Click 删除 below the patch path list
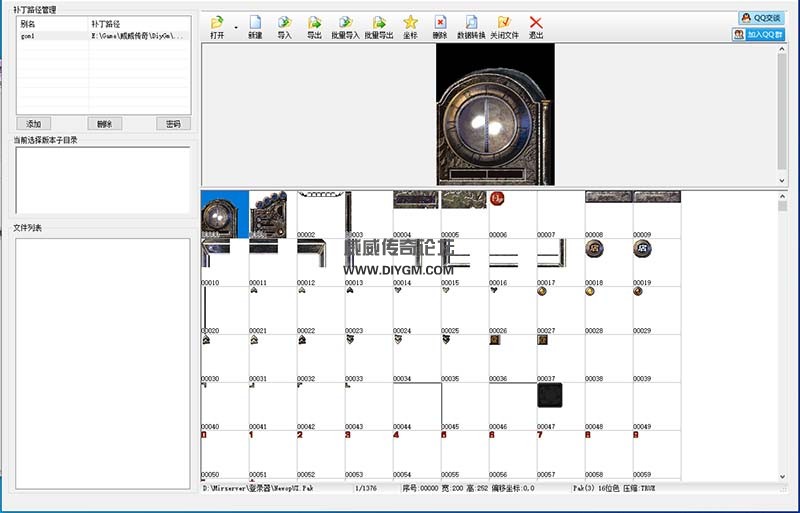 click(x=105, y=124)
